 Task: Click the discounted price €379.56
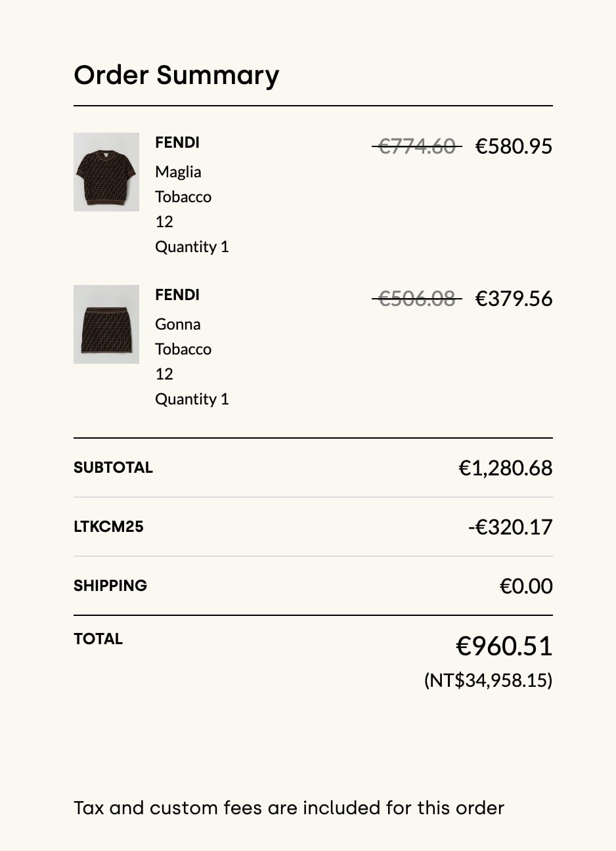(514, 298)
